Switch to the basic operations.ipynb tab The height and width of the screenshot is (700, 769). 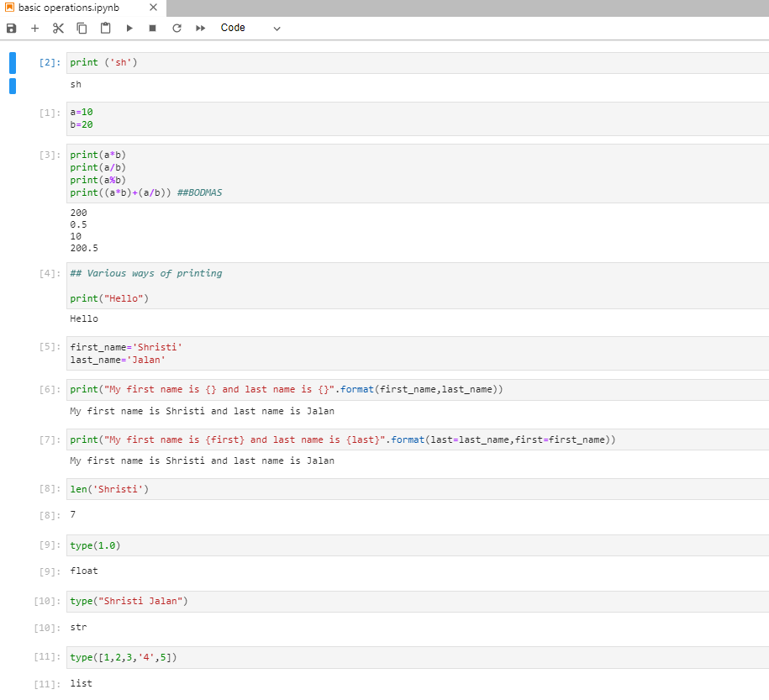[x=67, y=8]
